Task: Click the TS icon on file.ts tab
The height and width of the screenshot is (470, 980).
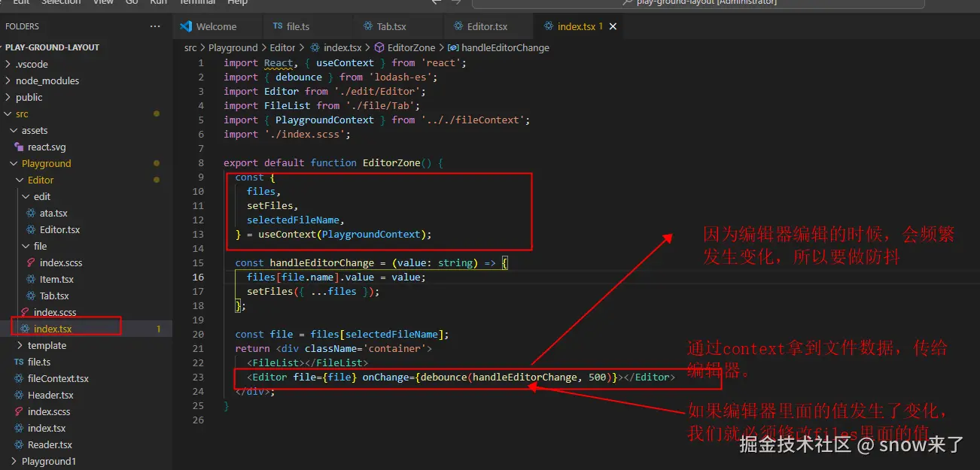Action: coord(278,26)
